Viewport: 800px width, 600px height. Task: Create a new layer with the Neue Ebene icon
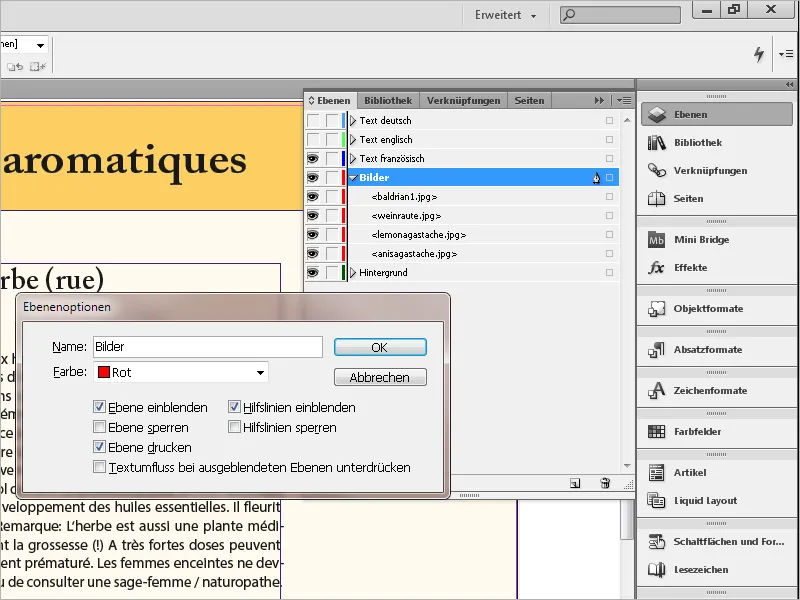point(576,483)
